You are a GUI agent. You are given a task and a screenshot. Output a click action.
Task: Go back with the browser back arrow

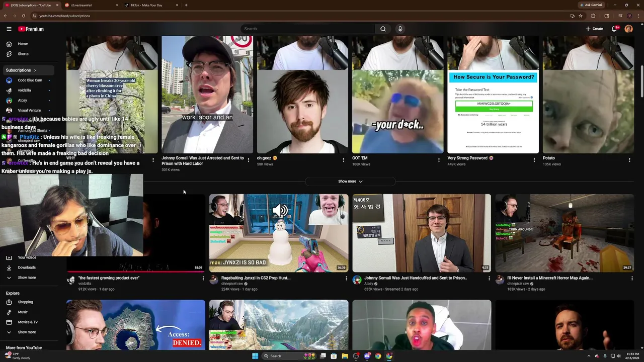coord(5,16)
